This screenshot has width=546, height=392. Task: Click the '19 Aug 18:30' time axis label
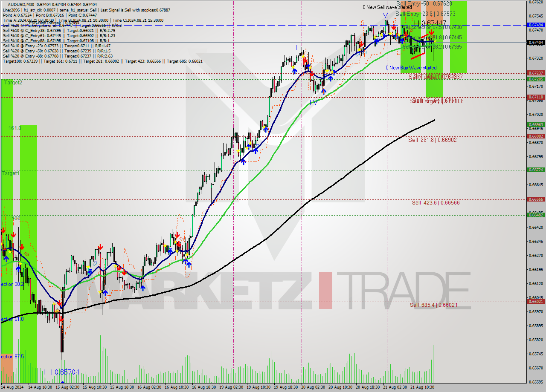coord(286,388)
